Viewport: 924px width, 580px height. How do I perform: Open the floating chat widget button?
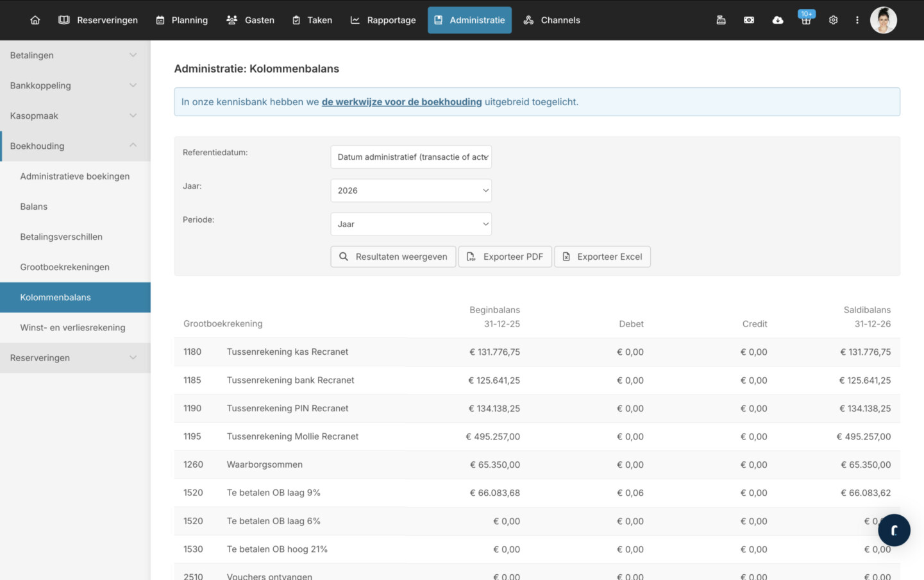pyautogui.click(x=894, y=530)
